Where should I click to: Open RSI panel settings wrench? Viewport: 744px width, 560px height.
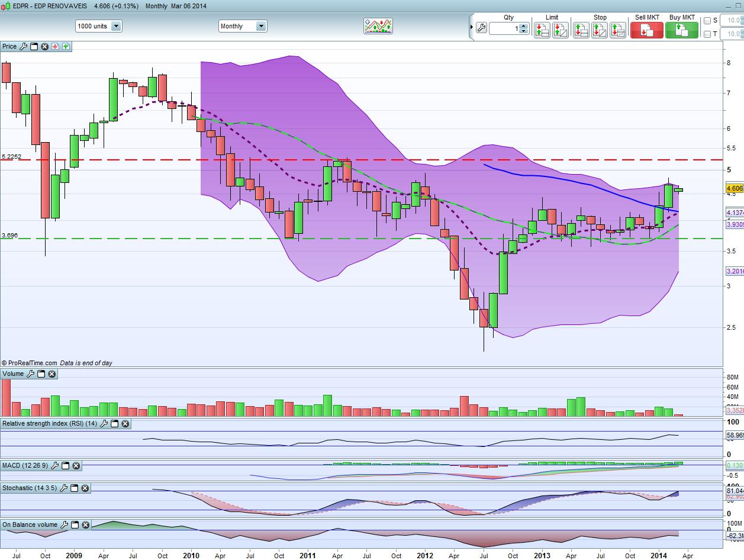104,424
